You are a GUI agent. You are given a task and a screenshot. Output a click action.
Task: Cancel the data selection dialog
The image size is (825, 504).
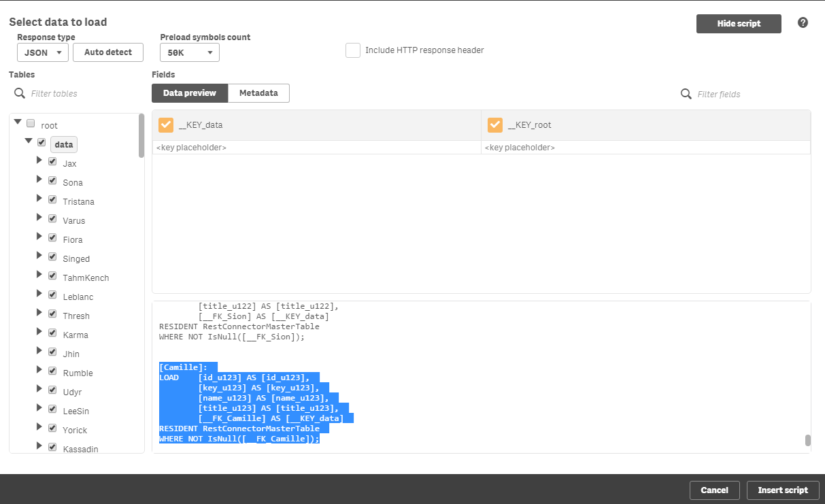[x=714, y=490]
